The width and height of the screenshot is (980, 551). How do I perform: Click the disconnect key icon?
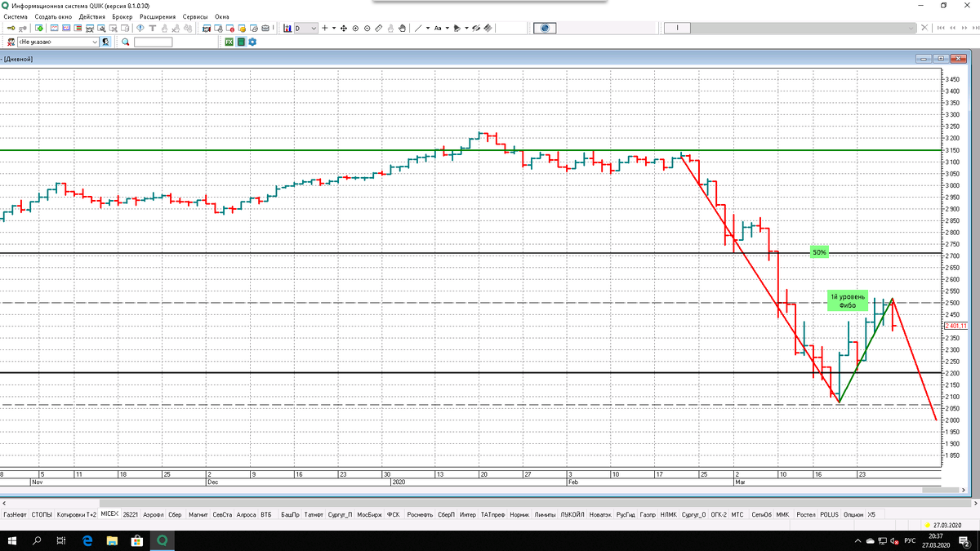tap(24, 29)
